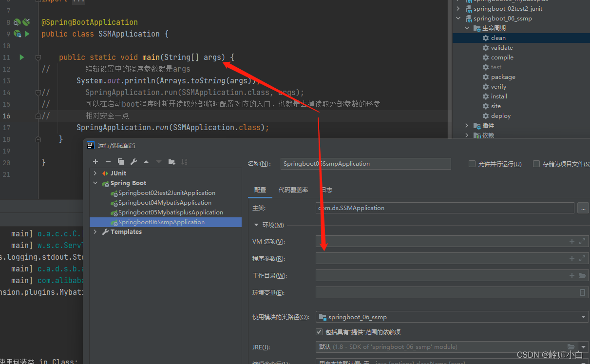Browse main class using the ... button
This screenshot has height=364, width=590.
point(583,208)
